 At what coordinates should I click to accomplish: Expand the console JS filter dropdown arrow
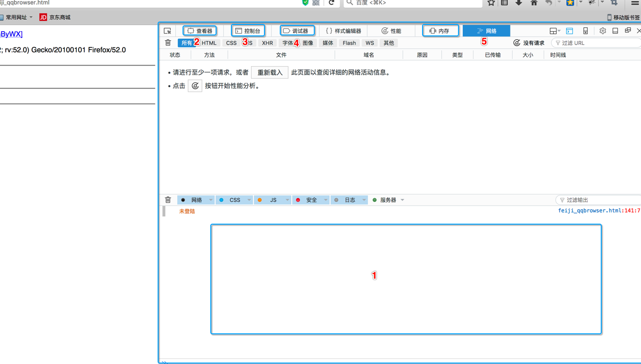click(x=287, y=200)
